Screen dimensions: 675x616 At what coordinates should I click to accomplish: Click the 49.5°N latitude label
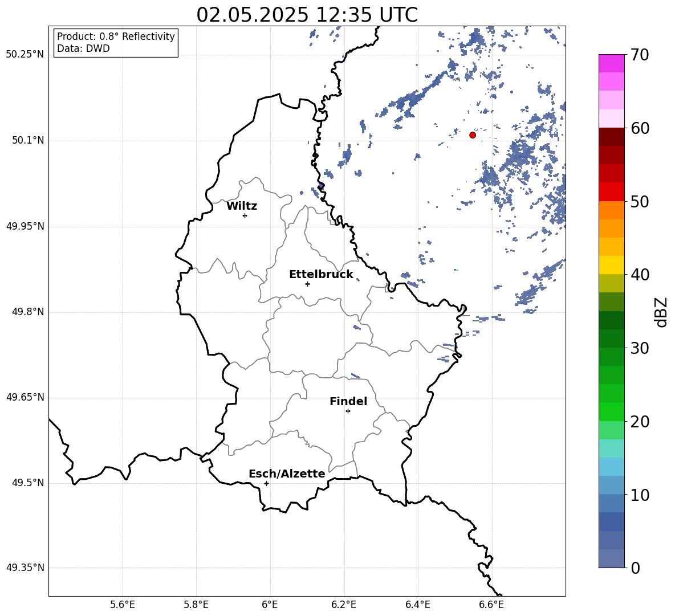(29, 483)
